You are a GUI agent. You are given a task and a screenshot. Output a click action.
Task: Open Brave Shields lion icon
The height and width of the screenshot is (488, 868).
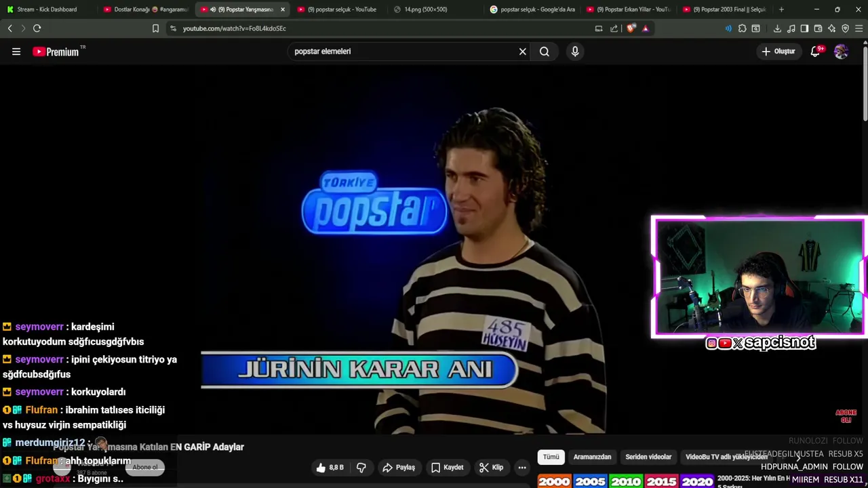[631, 28]
